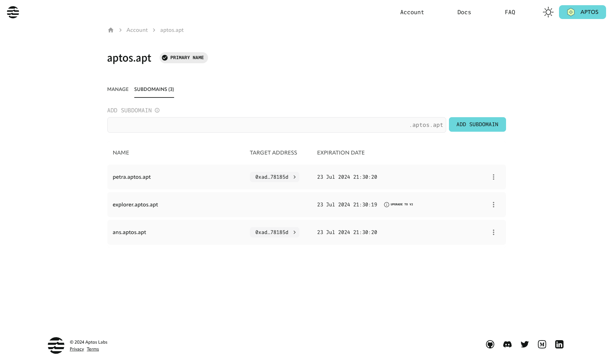The height and width of the screenshot is (364, 613).
Task: Click the aptos.apt breadcrumb item
Action: [x=172, y=30]
